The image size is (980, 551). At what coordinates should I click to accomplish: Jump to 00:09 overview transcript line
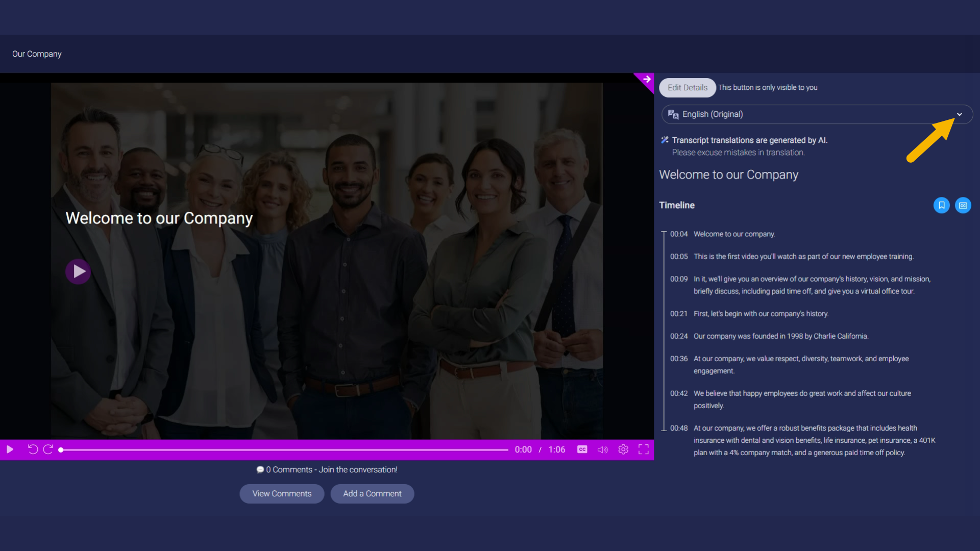(x=800, y=285)
